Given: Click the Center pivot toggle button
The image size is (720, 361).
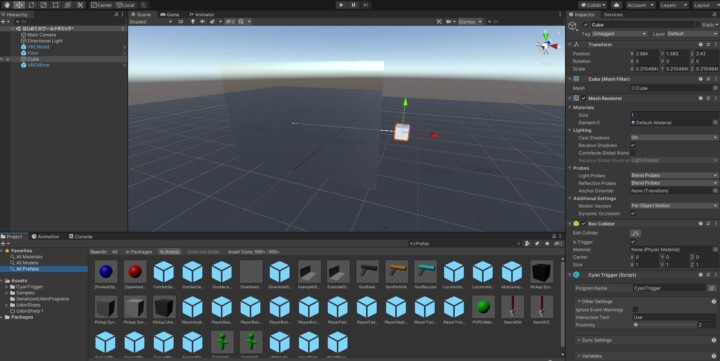Looking at the screenshot, I should point(101,5).
